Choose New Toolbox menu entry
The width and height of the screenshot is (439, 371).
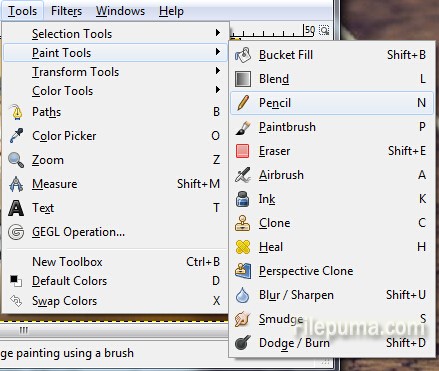point(115,262)
